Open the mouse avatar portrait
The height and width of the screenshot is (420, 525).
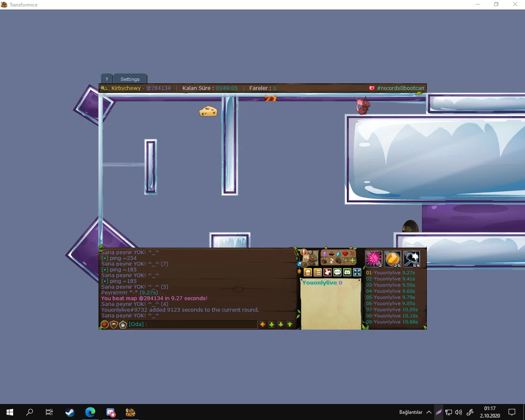click(x=311, y=259)
